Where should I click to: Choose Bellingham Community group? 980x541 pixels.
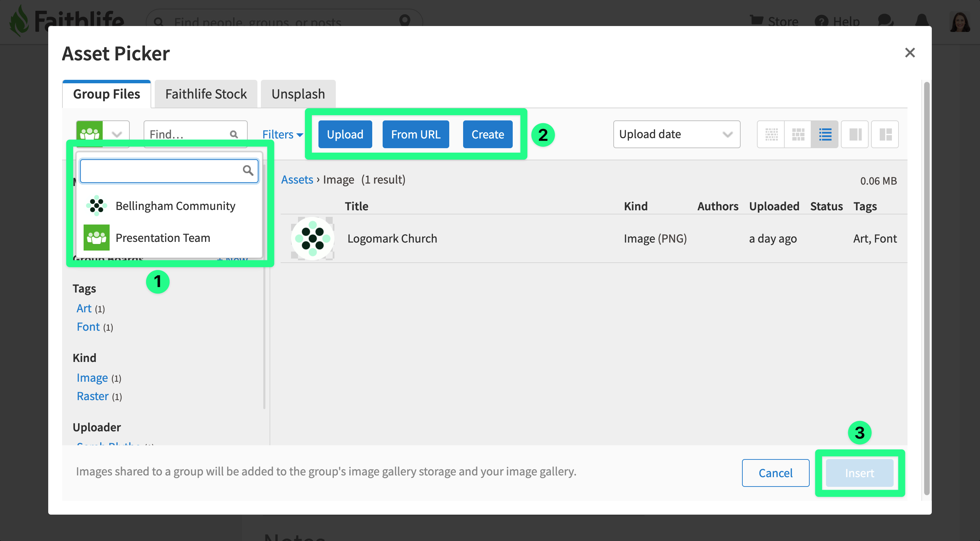[175, 206]
